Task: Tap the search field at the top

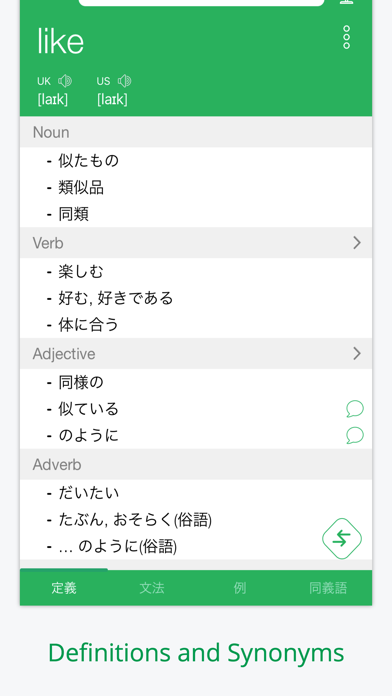Action: tap(202, 3)
